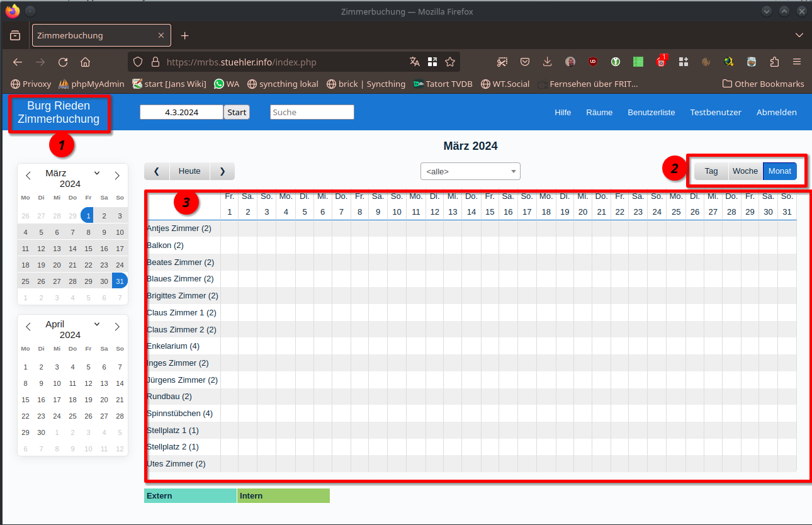Click the browser home icon
Image resolution: width=812 pixels, height=525 pixels.
pos(86,62)
